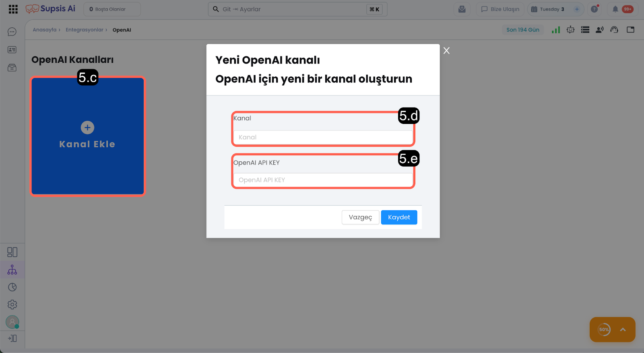Open the contacts card sidebar icon

(12, 50)
